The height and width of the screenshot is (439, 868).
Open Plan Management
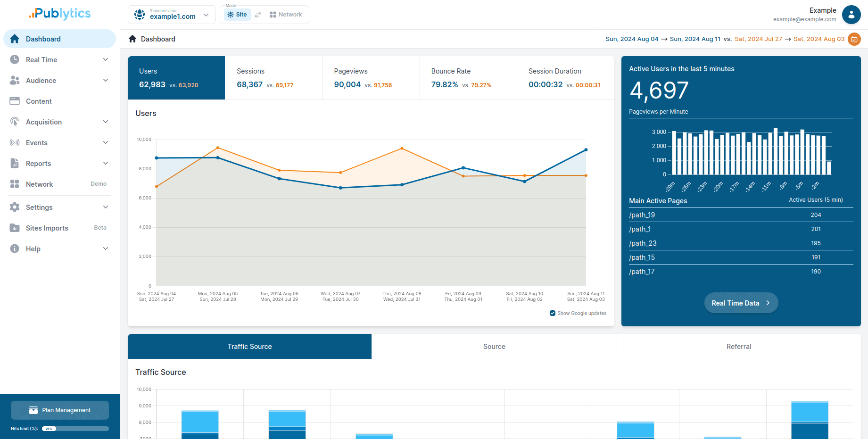(x=60, y=410)
